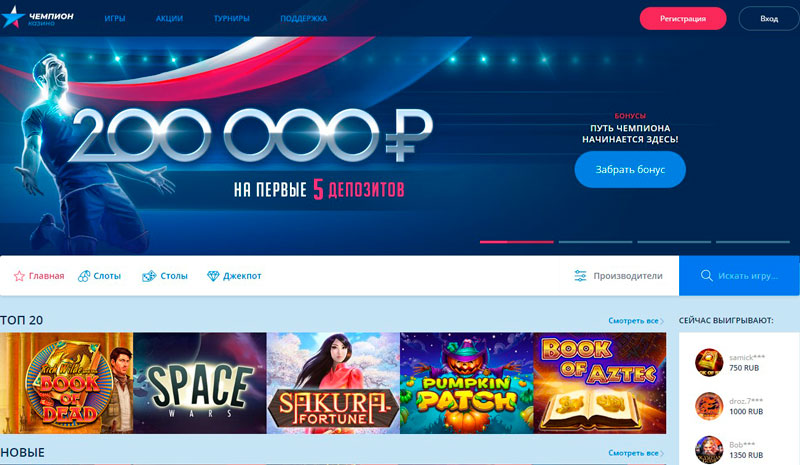Viewport: 800px width, 465px height.
Task: Click the magnifying glass search icon
Action: [707, 276]
